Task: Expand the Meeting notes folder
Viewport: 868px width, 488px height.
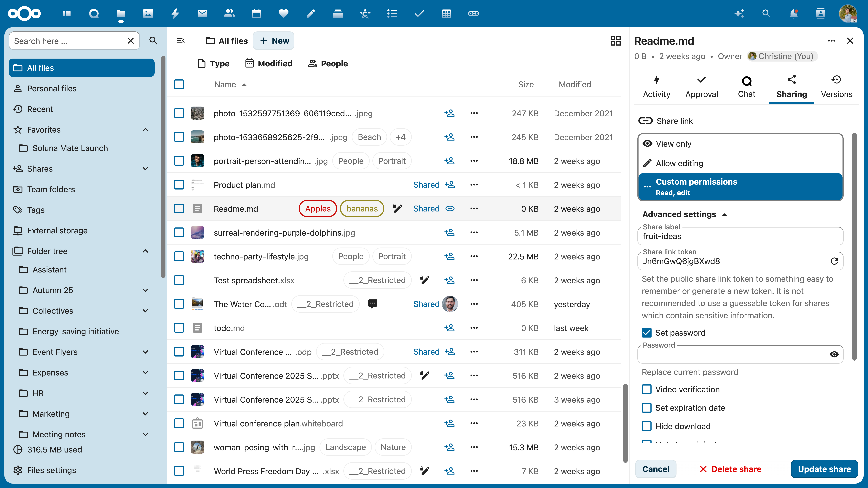Action: (145, 434)
